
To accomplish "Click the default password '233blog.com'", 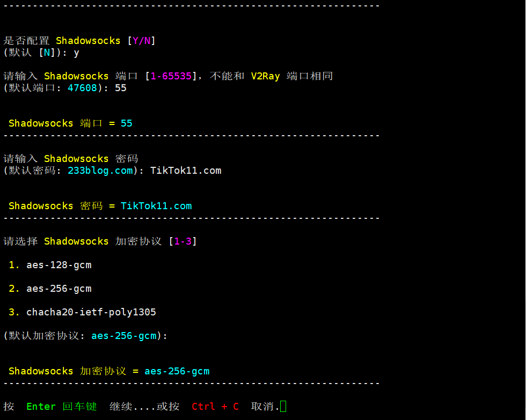I will [100, 171].
